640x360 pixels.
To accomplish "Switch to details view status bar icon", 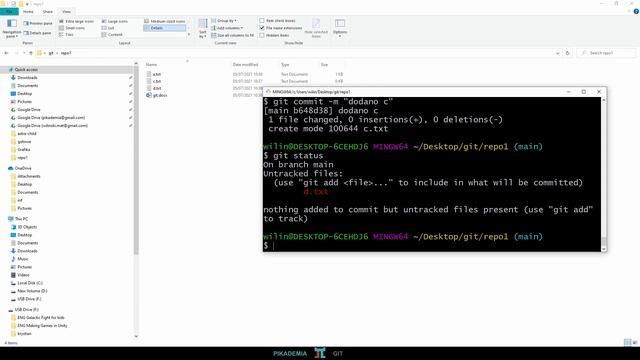I will pos(627,342).
